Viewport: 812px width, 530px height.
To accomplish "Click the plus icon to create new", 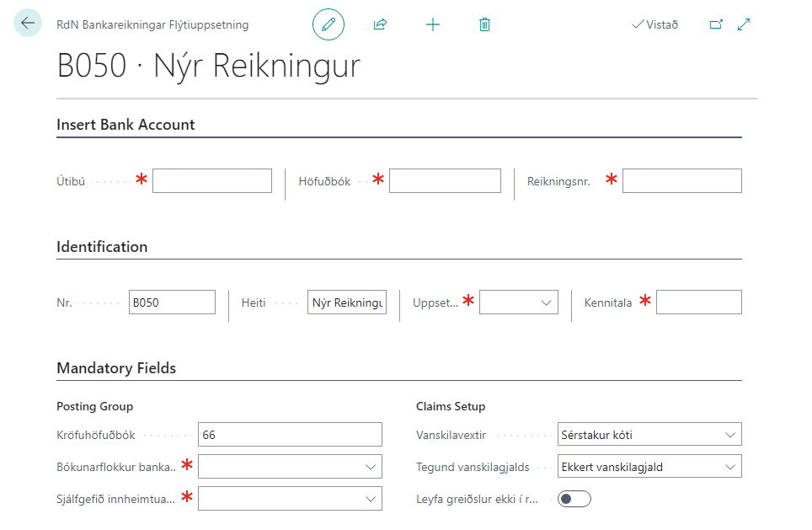I will click(433, 24).
